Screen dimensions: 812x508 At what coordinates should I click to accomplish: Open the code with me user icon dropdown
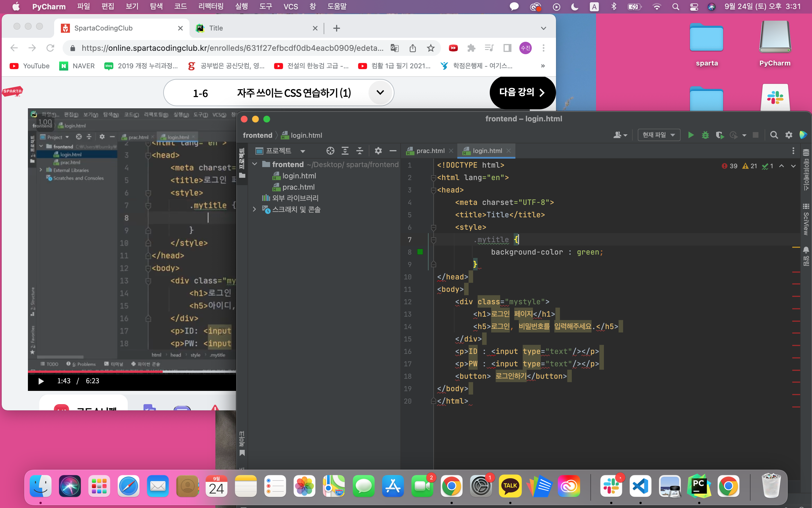coord(620,135)
